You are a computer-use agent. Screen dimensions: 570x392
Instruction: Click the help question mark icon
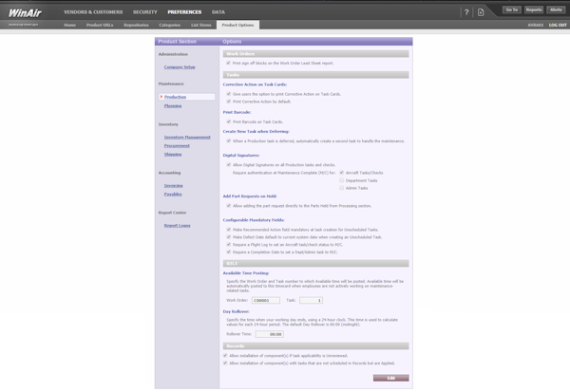466,12
